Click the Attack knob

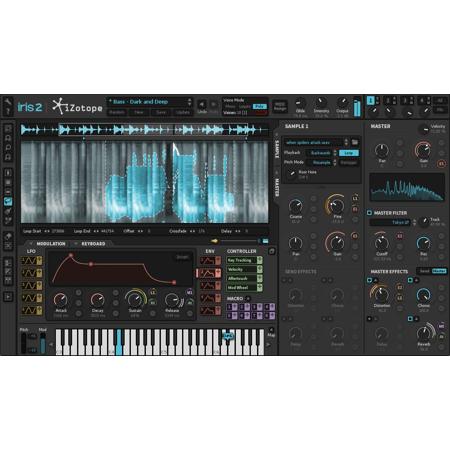(x=61, y=300)
